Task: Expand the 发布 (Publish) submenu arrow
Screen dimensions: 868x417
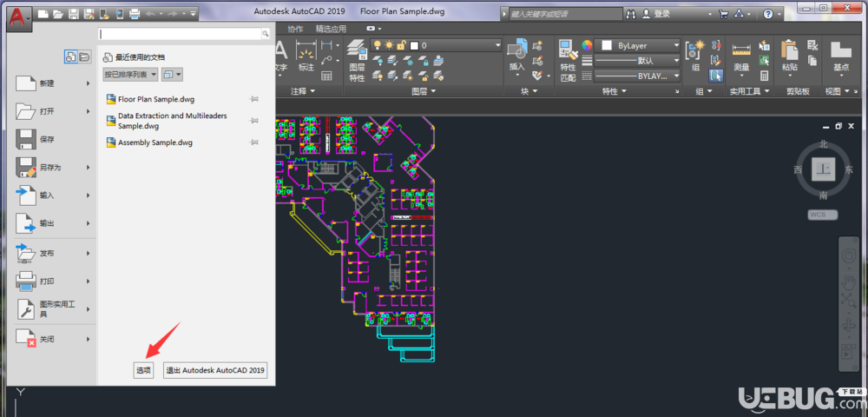Action: click(x=88, y=253)
